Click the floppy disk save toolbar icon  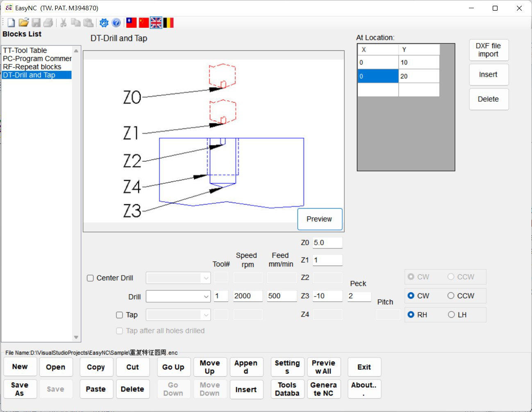point(36,23)
